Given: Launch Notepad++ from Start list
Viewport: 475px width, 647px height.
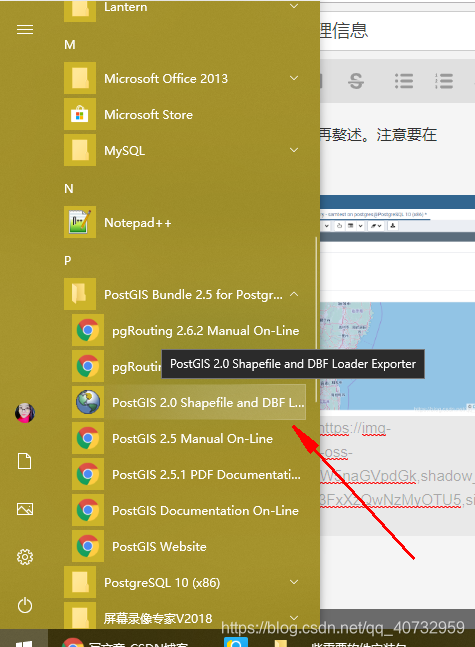Looking at the screenshot, I should (184, 222).
